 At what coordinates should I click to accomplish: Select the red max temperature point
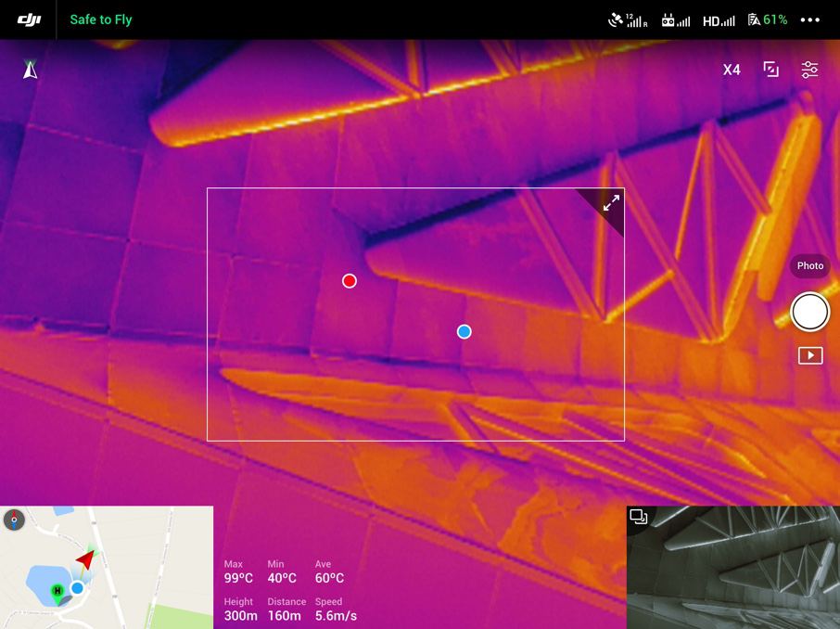pyautogui.click(x=350, y=281)
